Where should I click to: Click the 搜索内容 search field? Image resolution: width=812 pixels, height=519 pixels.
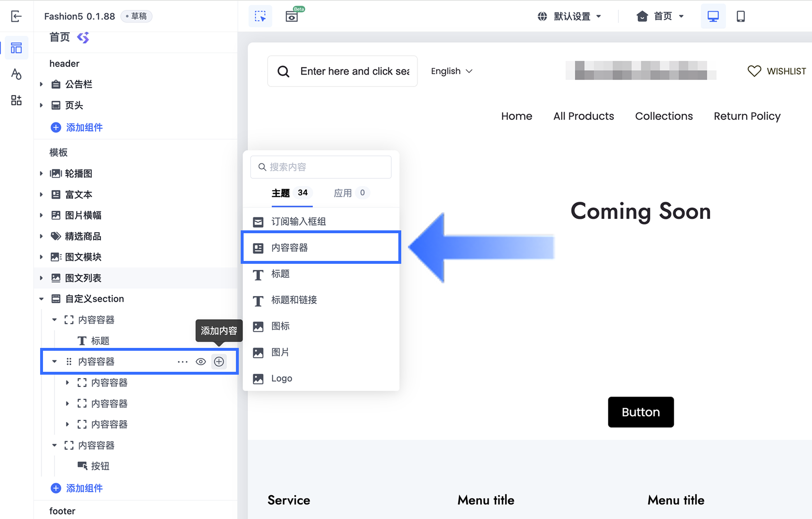pos(321,167)
